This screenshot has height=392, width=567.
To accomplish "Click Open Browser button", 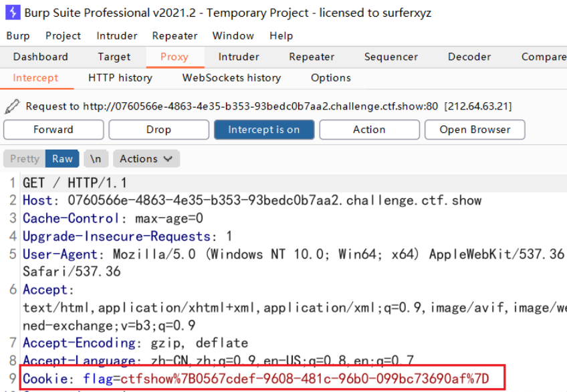I will coord(475,130).
